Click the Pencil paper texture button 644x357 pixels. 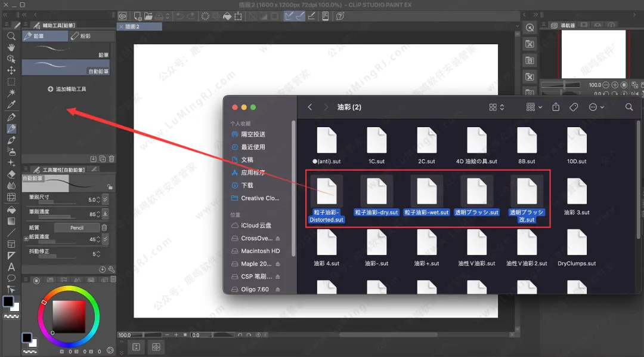[x=76, y=227]
